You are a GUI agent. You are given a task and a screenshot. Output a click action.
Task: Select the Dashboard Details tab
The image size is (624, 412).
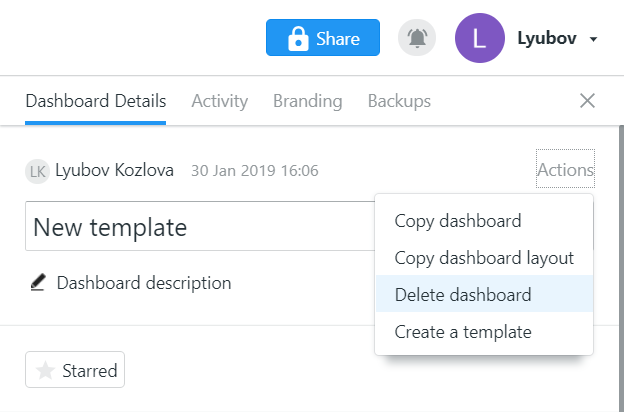coord(96,101)
